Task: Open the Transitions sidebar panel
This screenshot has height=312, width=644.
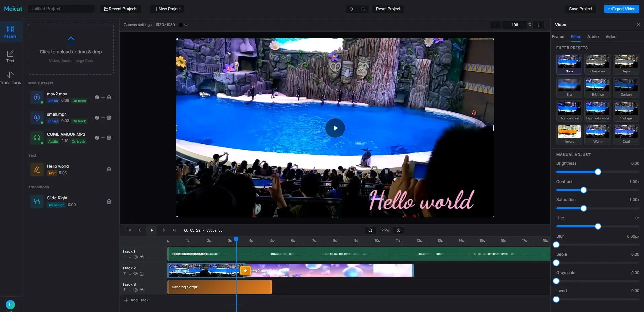Action: pos(10,78)
